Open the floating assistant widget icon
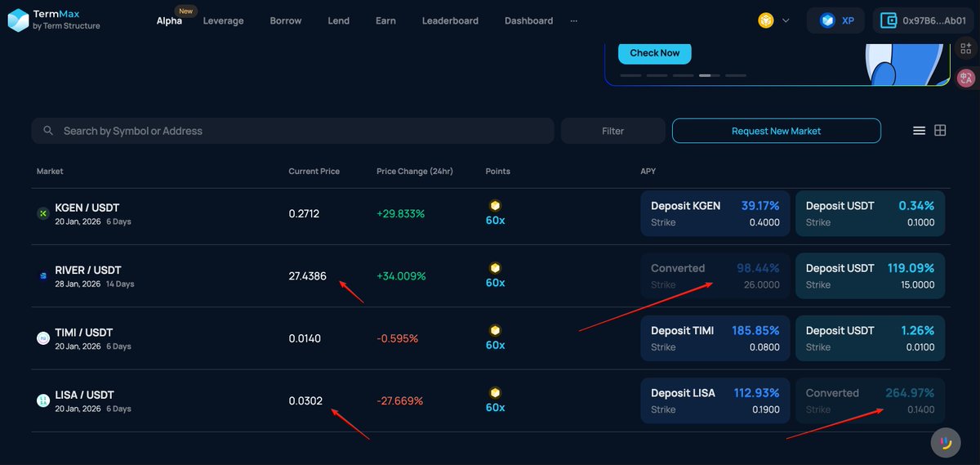Screen dimensions: 980x465 click(946, 442)
